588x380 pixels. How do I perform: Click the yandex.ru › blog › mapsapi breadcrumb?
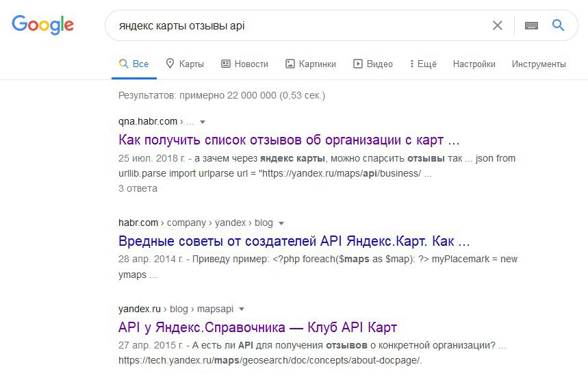[x=175, y=309]
